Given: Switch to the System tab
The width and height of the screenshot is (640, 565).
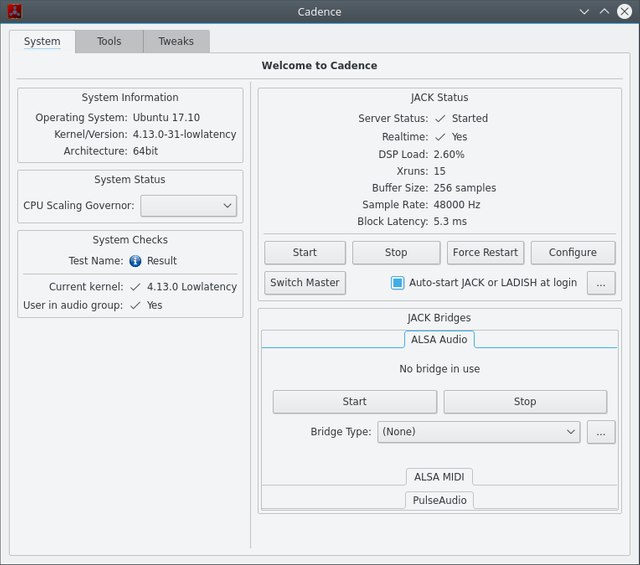Looking at the screenshot, I should (x=42, y=41).
